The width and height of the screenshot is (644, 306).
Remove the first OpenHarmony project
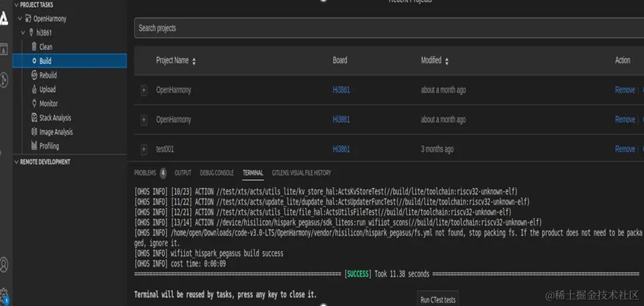click(x=625, y=90)
